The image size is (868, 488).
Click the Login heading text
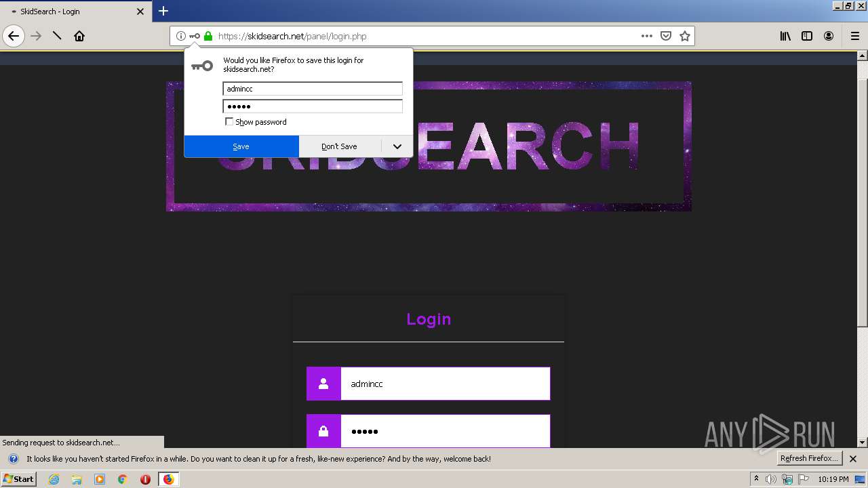click(x=429, y=319)
